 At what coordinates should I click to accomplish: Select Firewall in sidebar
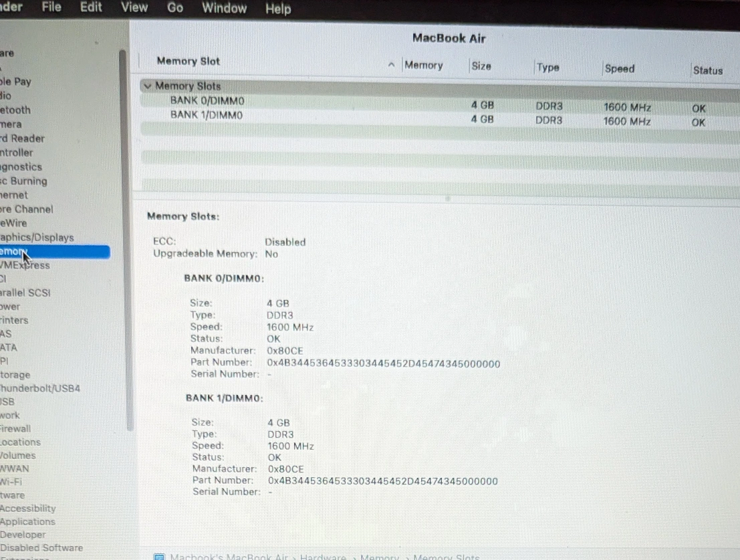[x=15, y=428]
